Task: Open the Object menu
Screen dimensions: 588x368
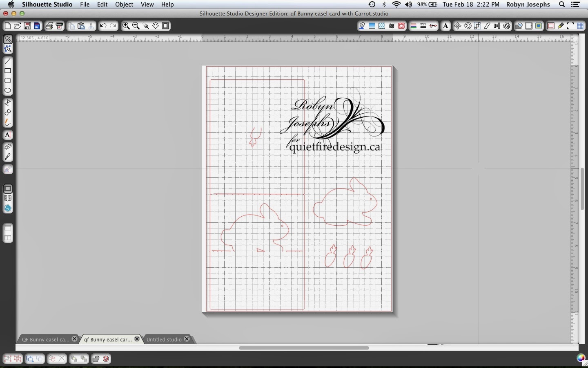Action: [x=124, y=4]
